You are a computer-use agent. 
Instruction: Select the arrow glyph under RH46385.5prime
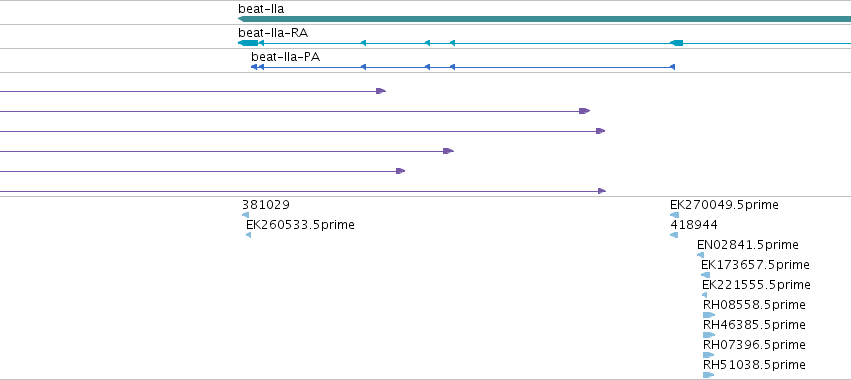coord(709,335)
